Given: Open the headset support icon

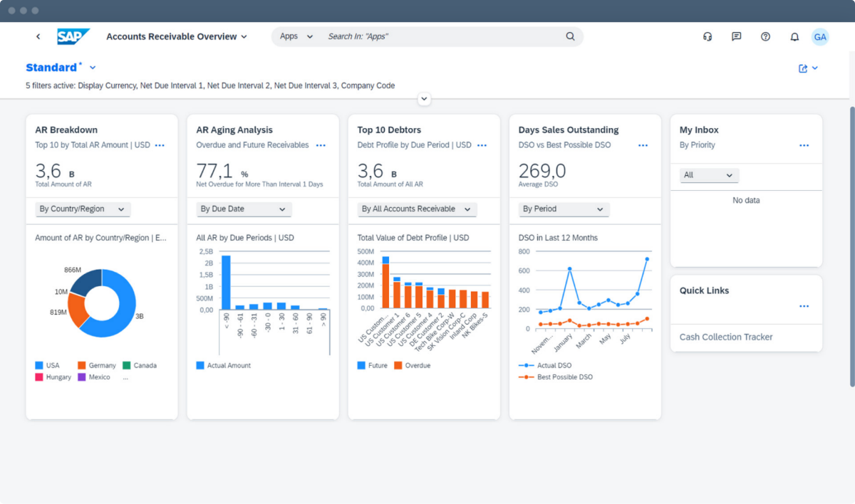Looking at the screenshot, I should pyautogui.click(x=708, y=37).
